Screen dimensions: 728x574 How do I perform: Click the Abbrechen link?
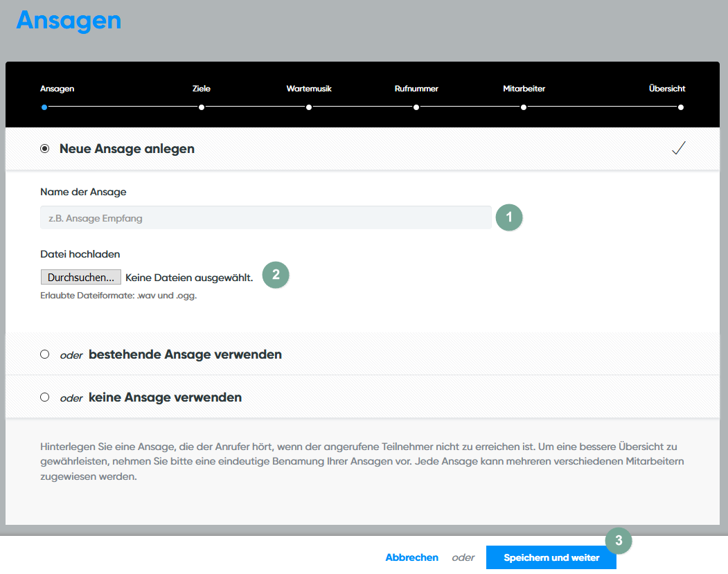(x=411, y=557)
